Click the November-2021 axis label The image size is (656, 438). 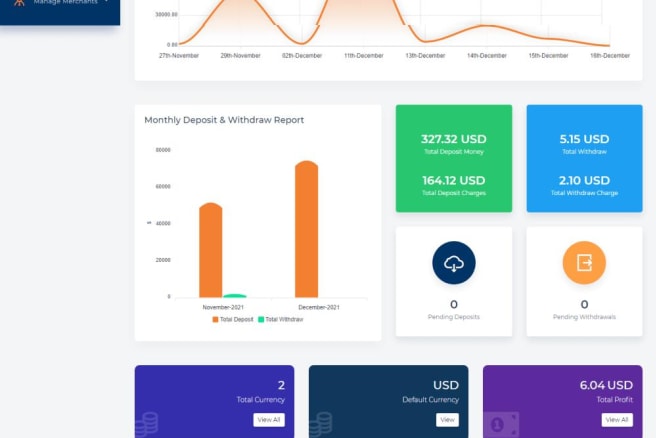223,307
